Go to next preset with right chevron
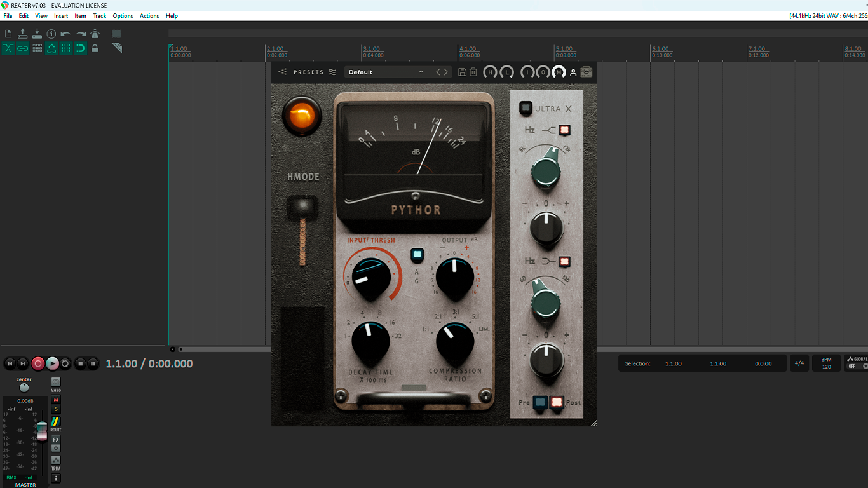The image size is (868, 488). point(446,72)
